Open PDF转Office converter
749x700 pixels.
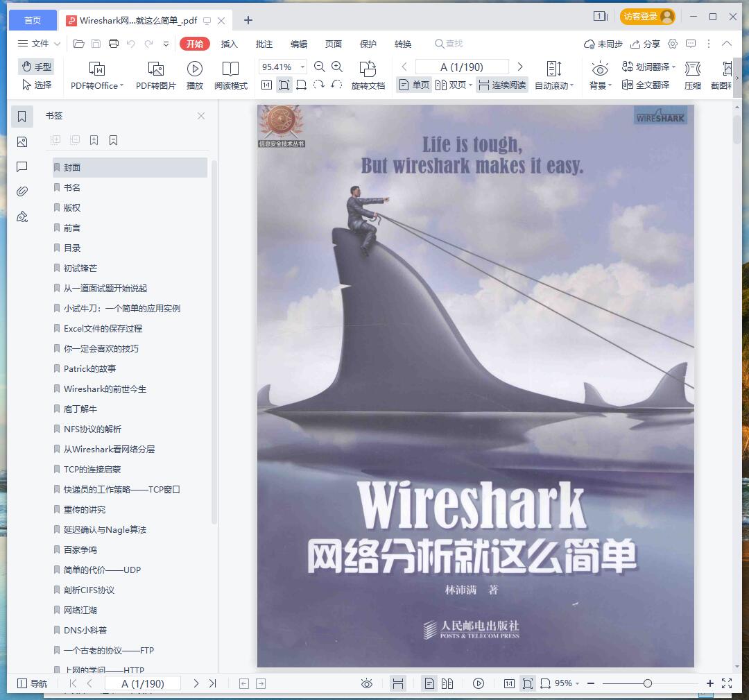(x=97, y=76)
